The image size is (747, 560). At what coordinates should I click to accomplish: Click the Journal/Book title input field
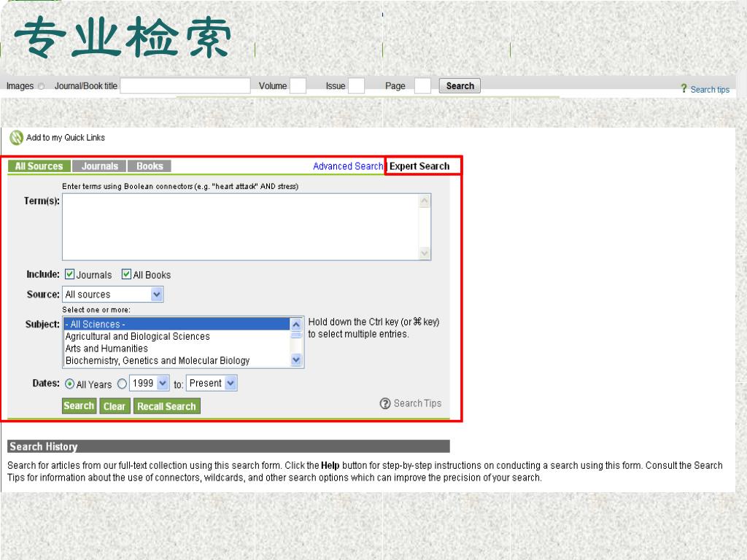tap(185, 86)
